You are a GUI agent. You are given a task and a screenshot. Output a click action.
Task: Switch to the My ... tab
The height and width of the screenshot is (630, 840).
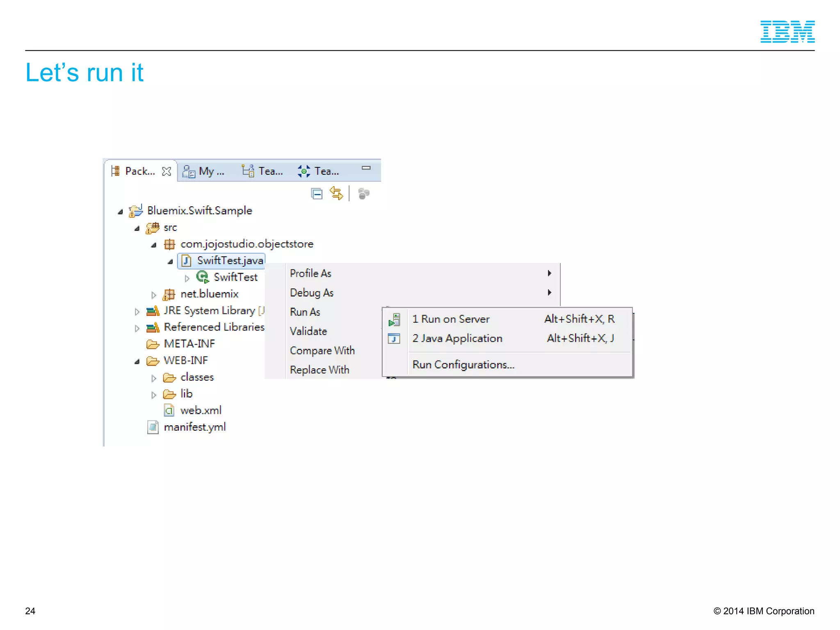point(203,171)
